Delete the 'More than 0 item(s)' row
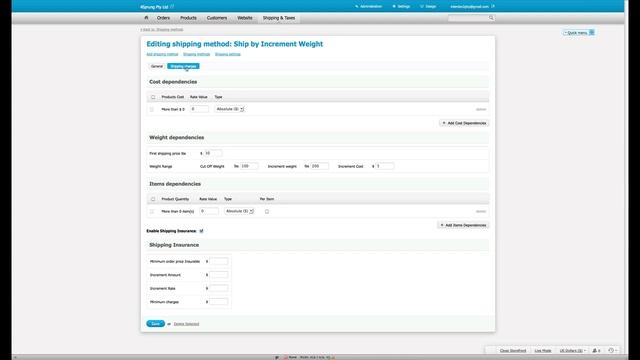The height and width of the screenshot is (360, 640). pyautogui.click(x=481, y=211)
